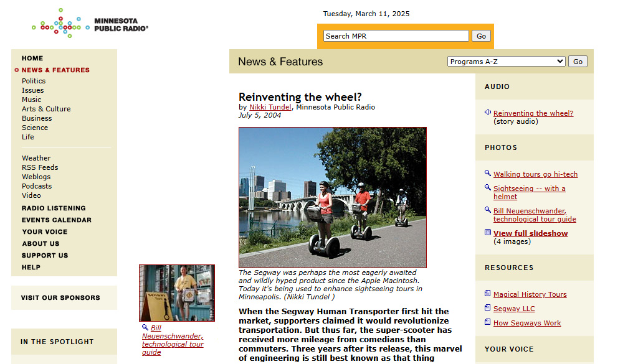Open the Life category

pos(28,137)
